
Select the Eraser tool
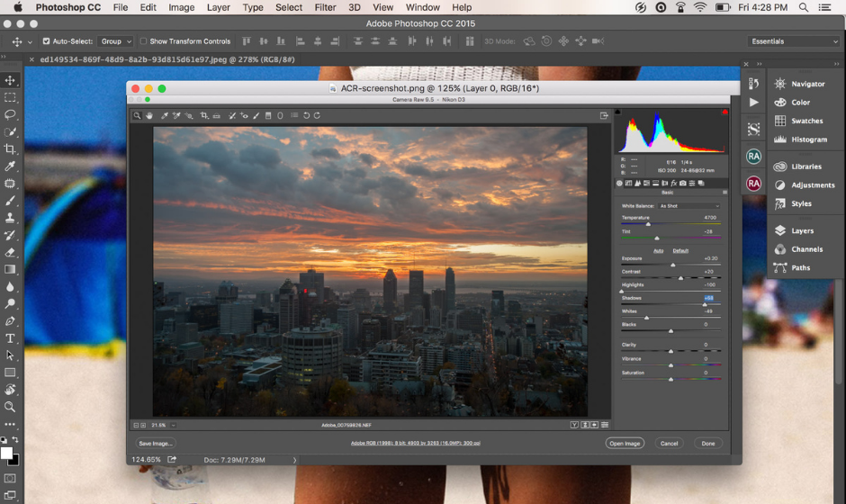[10, 252]
